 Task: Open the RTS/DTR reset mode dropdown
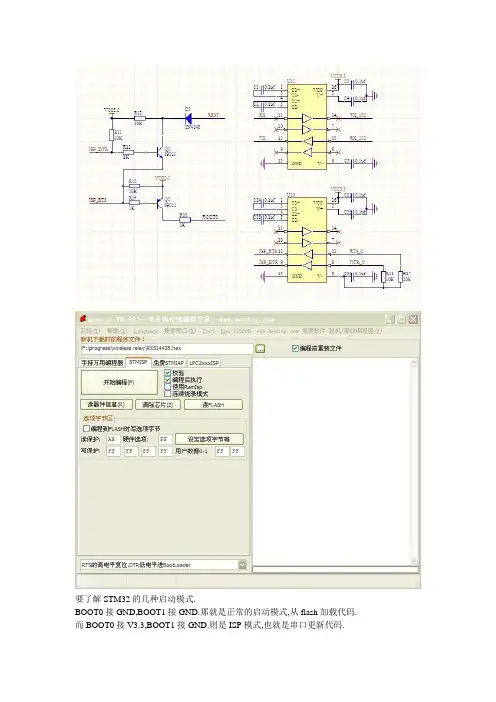tap(242, 565)
